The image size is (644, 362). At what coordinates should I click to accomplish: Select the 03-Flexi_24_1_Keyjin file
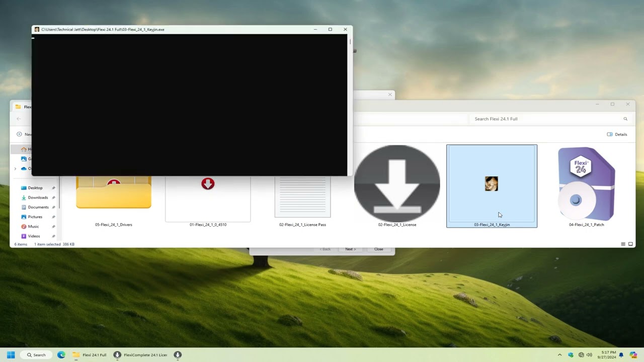click(492, 186)
